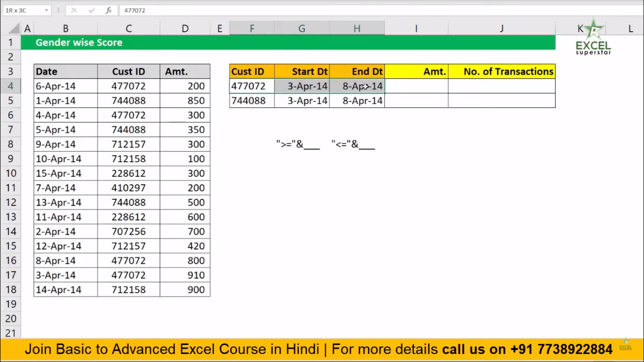Screen dimensions: 644x362
Task: Select cell F5 containing 744088
Action: (252, 101)
